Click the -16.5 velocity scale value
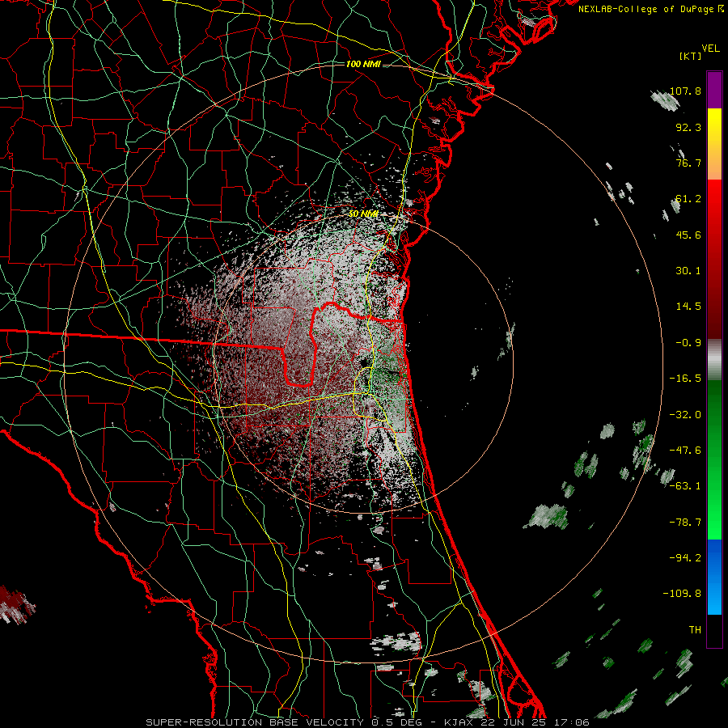The width and height of the screenshot is (728, 728). point(685,379)
